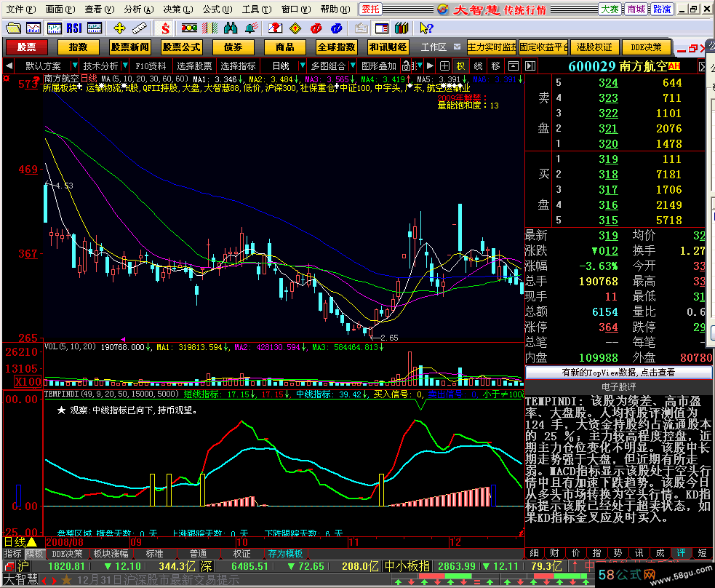Expand the 技术分析 dropdown arrow

point(125,66)
